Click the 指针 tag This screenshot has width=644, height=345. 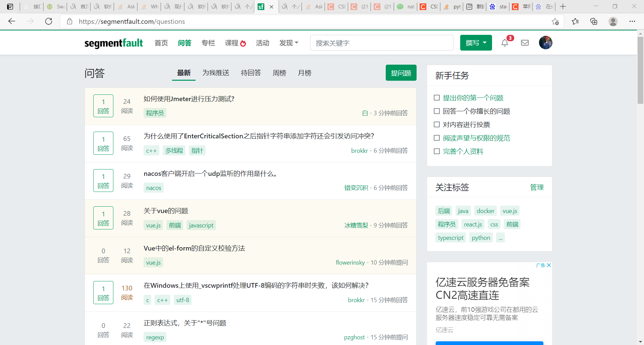coord(197,151)
